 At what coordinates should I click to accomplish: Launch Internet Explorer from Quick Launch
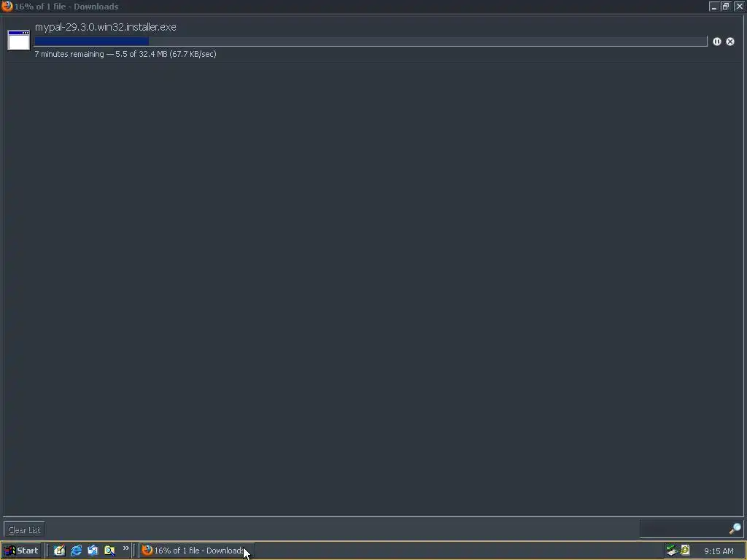pyautogui.click(x=76, y=551)
